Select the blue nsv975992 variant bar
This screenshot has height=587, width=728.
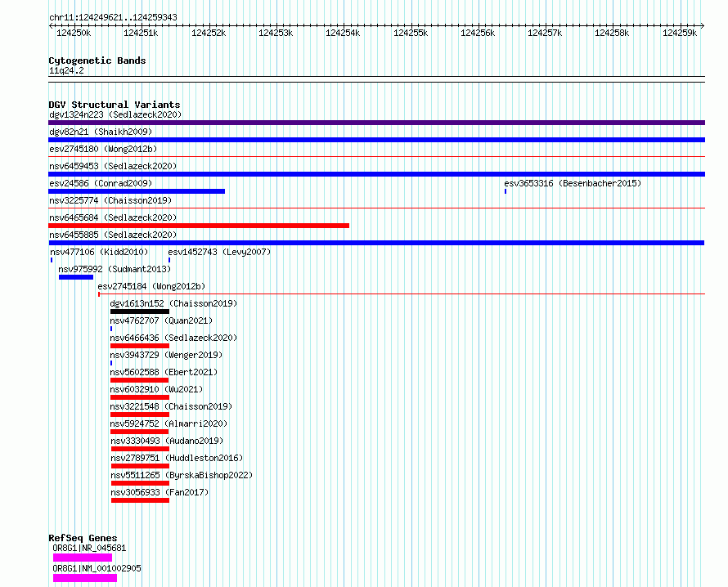point(76,277)
